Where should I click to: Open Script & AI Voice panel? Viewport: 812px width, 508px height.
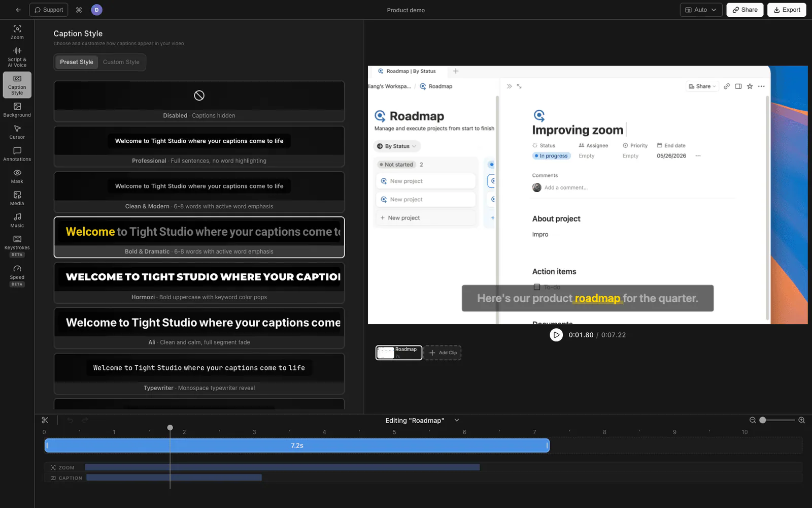pos(17,57)
